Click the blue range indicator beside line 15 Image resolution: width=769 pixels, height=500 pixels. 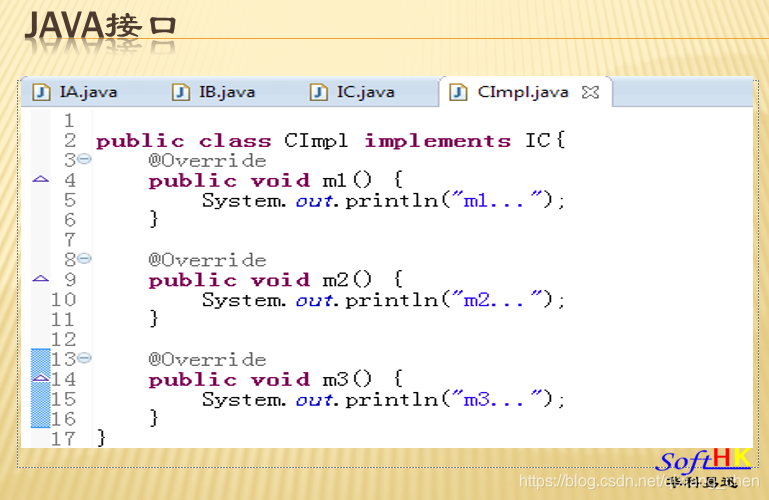41,400
